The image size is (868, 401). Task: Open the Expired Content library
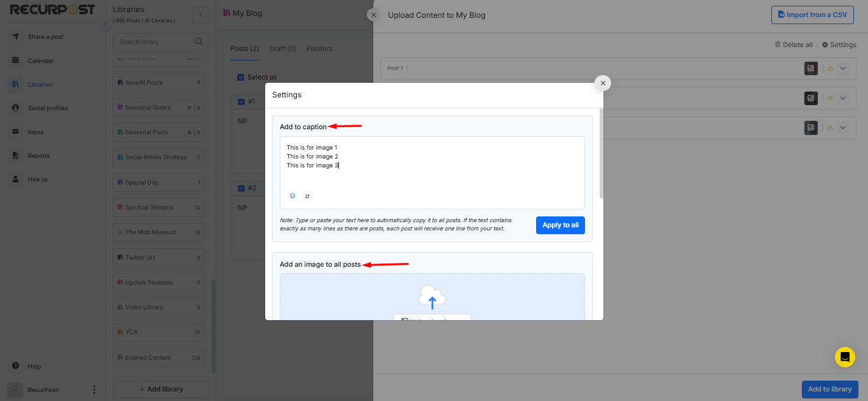point(159,358)
